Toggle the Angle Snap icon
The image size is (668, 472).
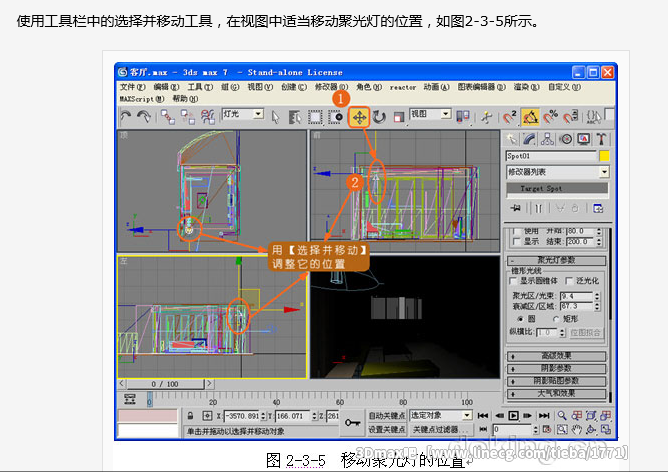(x=530, y=117)
